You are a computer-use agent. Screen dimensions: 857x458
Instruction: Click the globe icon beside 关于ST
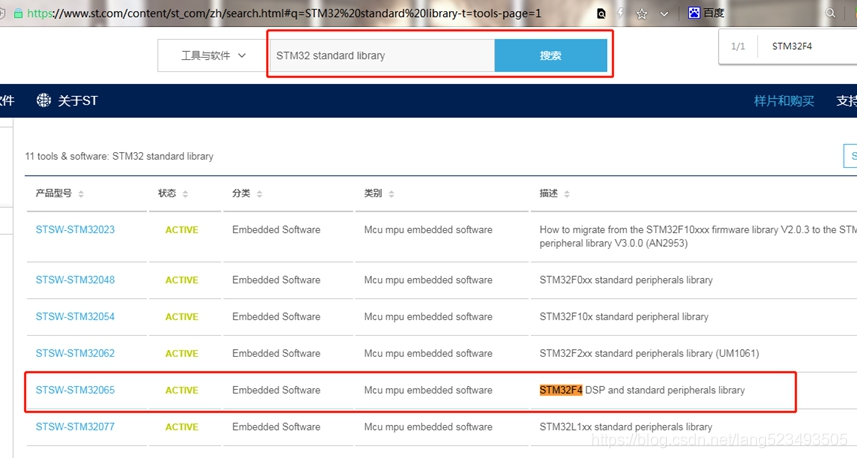[44, 100]
